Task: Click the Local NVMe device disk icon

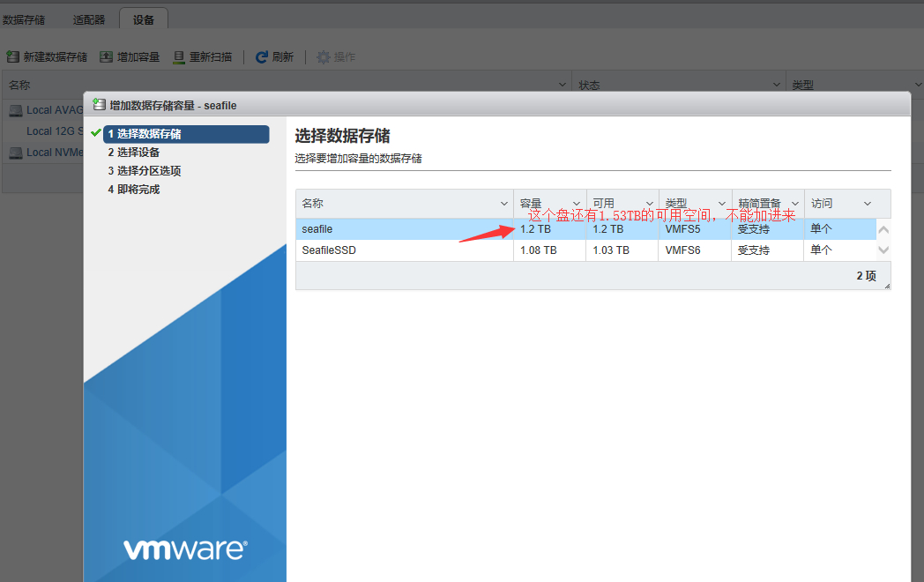Action: [16, 153]
